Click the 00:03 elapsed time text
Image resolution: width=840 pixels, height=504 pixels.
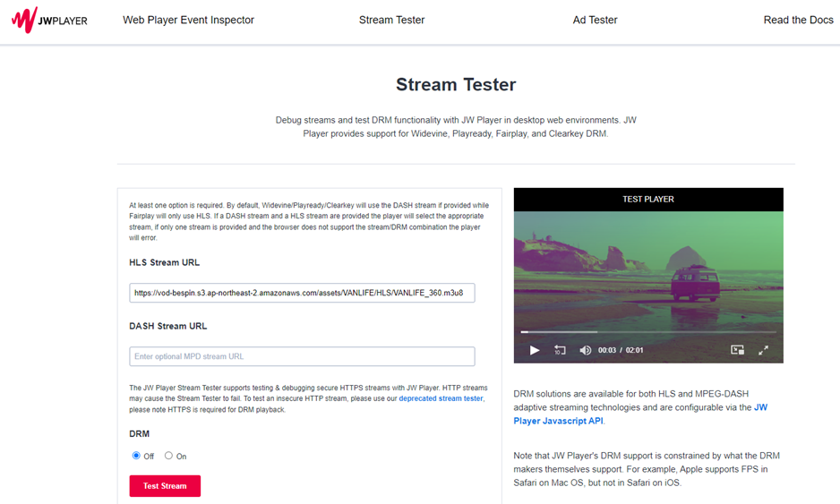(x=607, y=350)
